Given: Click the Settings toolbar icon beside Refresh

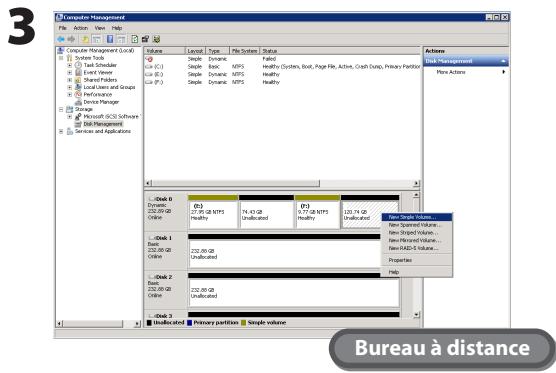Looking at the screenshot, I should tap(145, 39).
